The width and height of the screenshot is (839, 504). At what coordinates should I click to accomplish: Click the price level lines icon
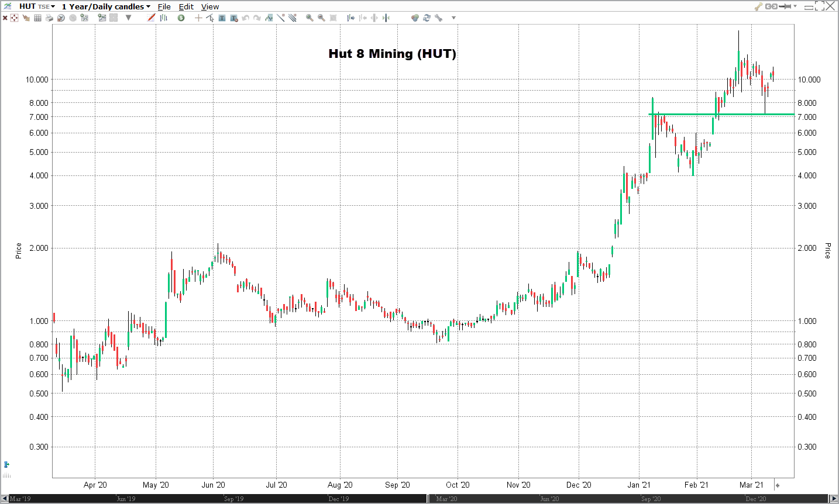[269, 18]
